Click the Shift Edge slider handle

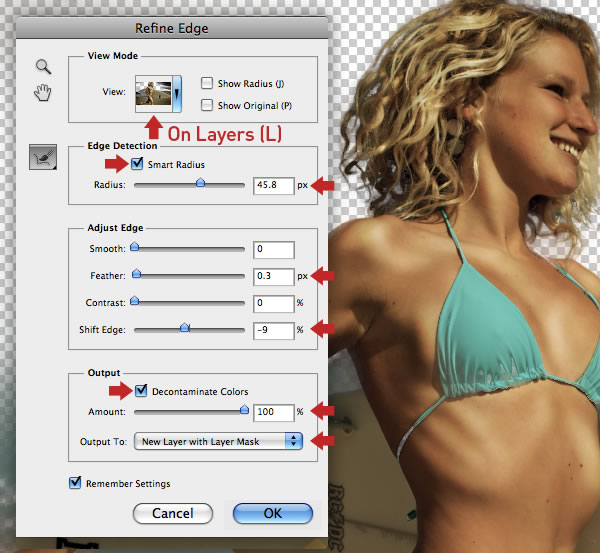pos(185,327)
